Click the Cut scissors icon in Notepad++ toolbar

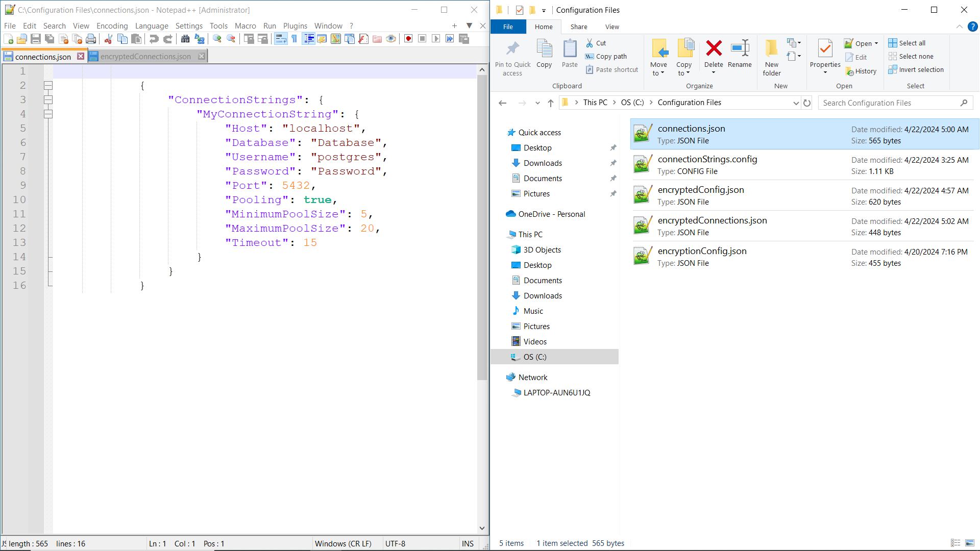click(108, 39)
